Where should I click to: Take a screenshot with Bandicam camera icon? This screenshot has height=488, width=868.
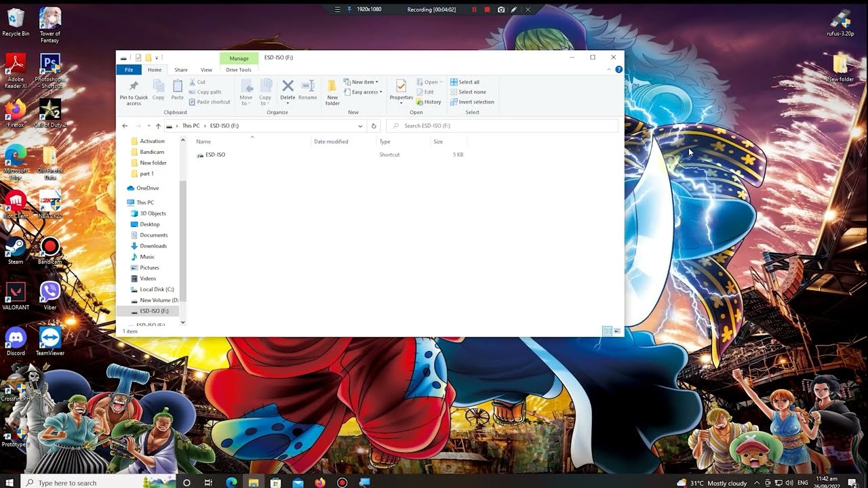501,9
